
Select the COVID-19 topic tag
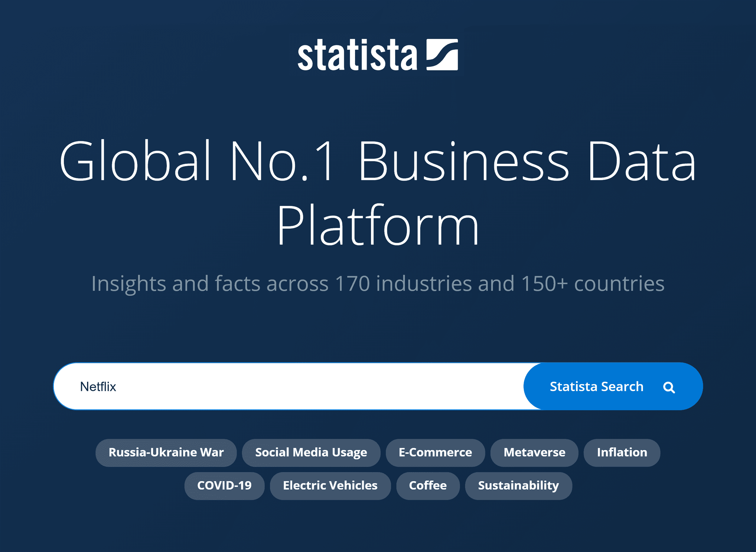[x=224, y=485]
